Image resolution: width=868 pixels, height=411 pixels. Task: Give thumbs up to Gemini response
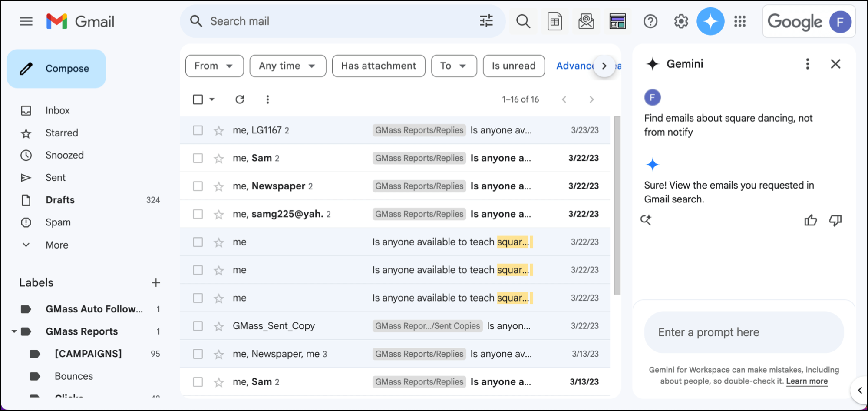point(810,220)
